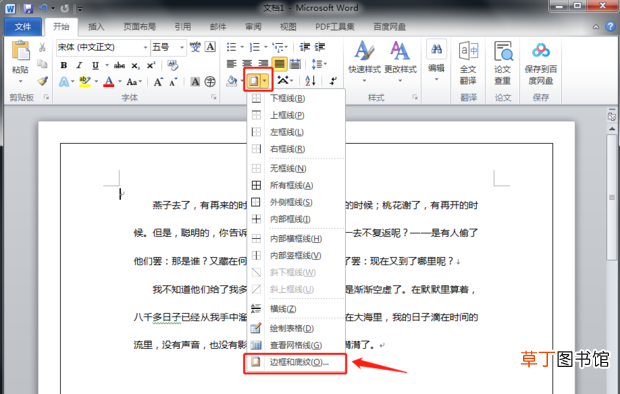Click the grow font icon
This screenshot has width=620, height=394.
tap(158, 82)
